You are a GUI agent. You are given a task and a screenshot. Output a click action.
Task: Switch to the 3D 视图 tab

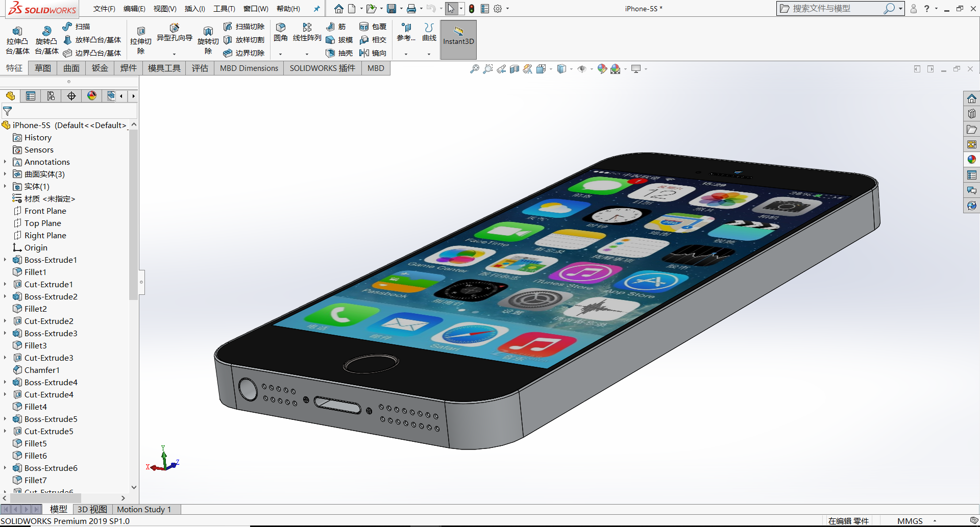pos(92,509)
